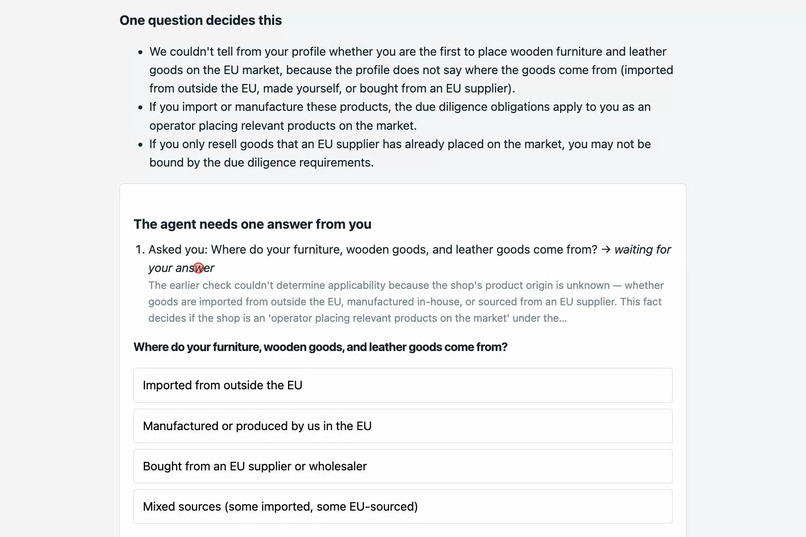Viewport: 806px width, 537px height.
Task: Select "Imported from outside the EU" option
Action: click(x=402, y=385)
